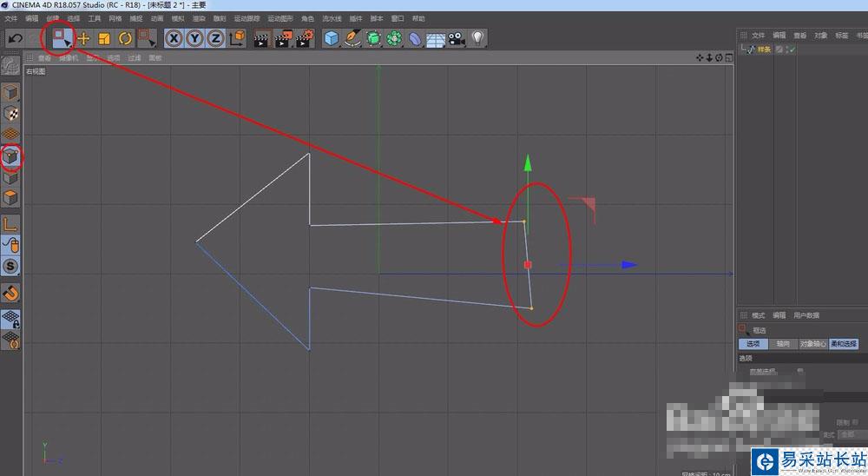Toggle 样条 object visibility dots
Screen dimensions: 868x476
[x=787, y=50]
